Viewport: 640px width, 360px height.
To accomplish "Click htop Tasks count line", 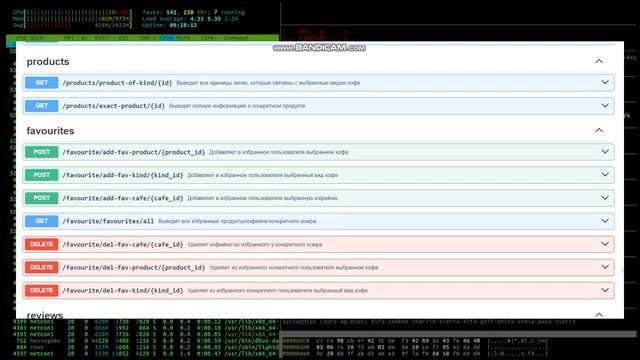I will point(193,12).
